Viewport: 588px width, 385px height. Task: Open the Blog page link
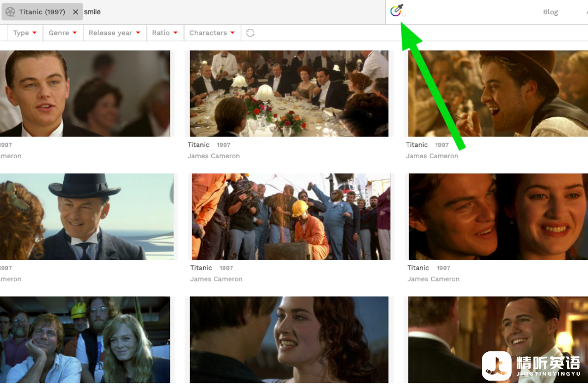tap(550, 12)
